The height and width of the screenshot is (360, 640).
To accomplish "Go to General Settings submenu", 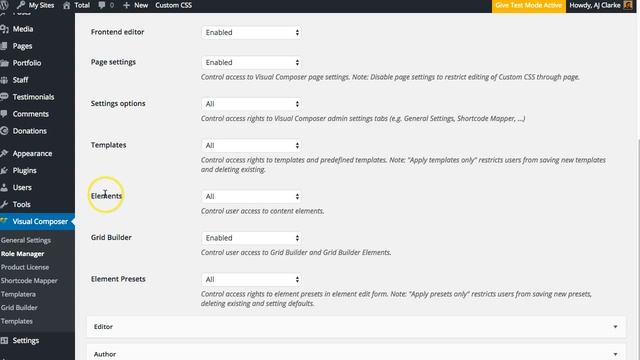I will coord(26,240).
